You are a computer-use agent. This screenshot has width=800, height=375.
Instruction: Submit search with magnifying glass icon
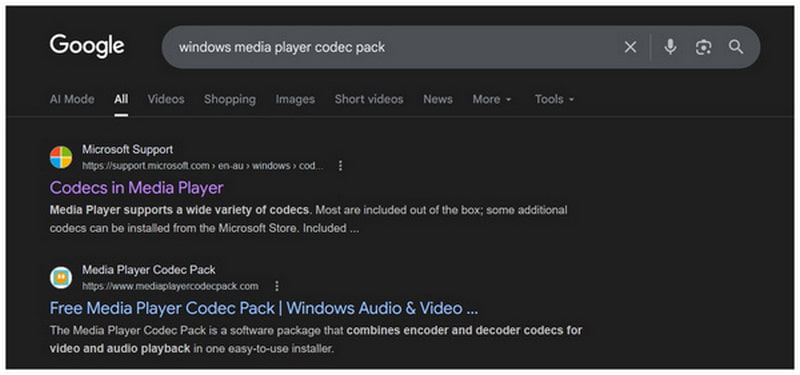point(736,47)
